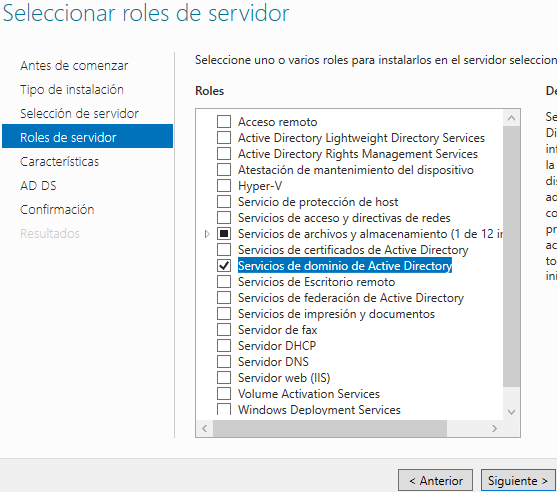
Task: Select the Servidor DHCP label text
Action: coord(277,345)
